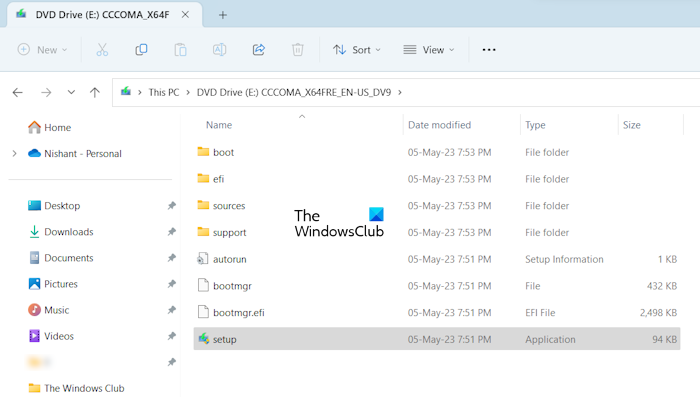Click the sources folder icon
Viewport: 700px width, 397px height.
pos(203,205)
